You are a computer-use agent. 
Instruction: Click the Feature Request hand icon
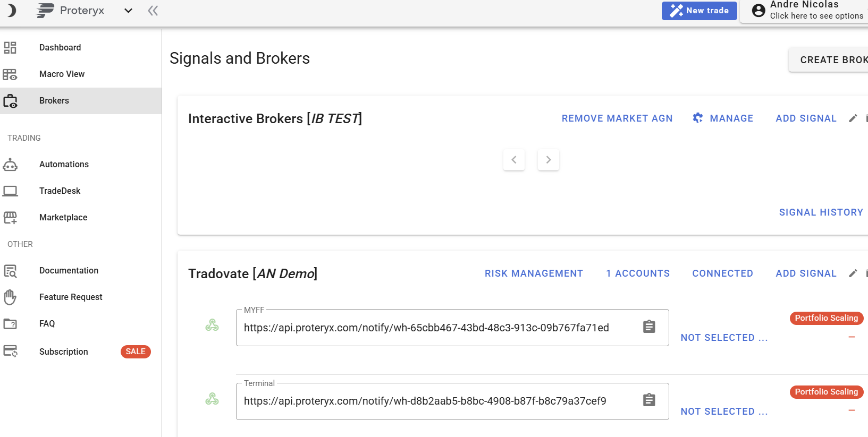pyautogui.click(x=10, y=297)
